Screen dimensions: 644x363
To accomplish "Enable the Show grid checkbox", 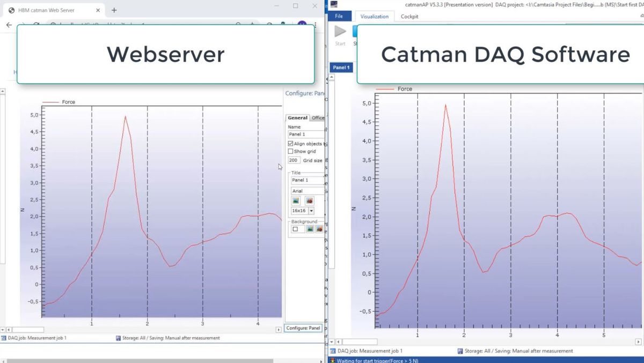I will point(290,151).
